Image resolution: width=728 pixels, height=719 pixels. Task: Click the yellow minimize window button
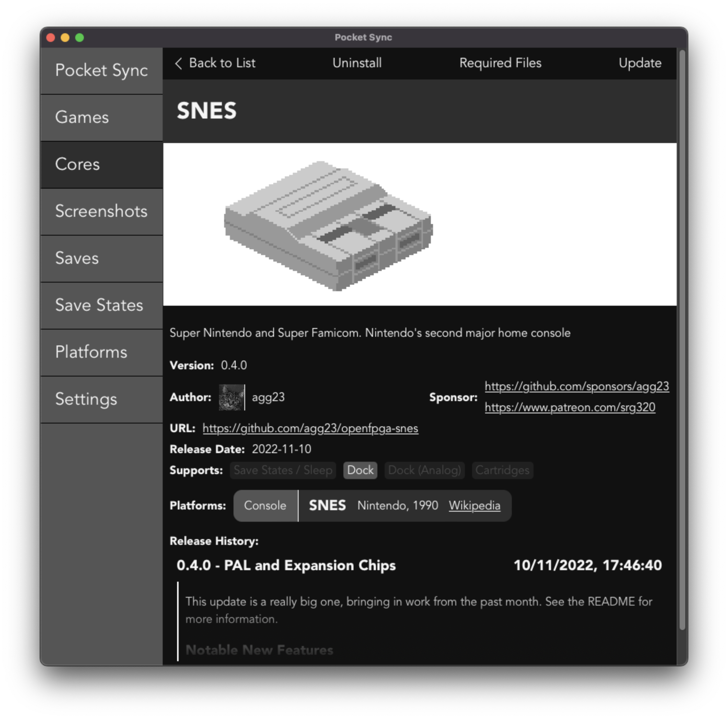coord(65,38)
